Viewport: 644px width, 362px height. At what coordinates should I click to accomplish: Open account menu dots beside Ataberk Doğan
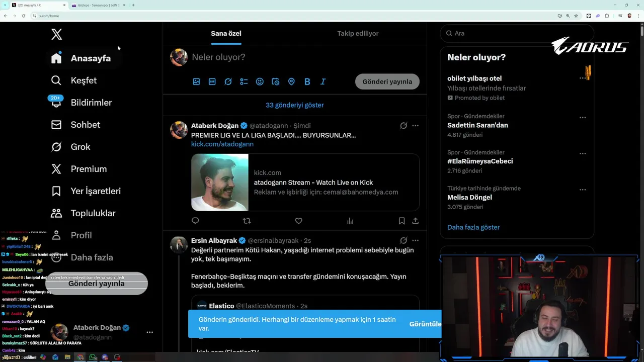tap(149, 332)
